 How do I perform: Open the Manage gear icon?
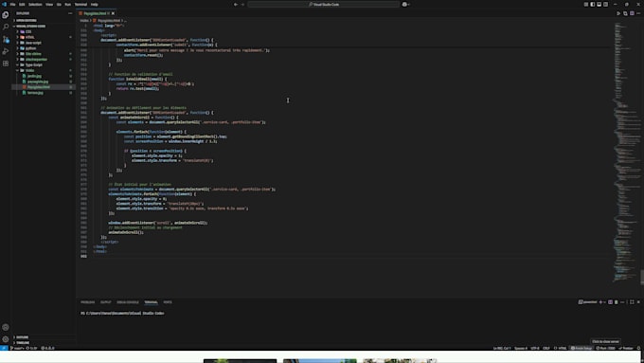(x=6, y=339)
